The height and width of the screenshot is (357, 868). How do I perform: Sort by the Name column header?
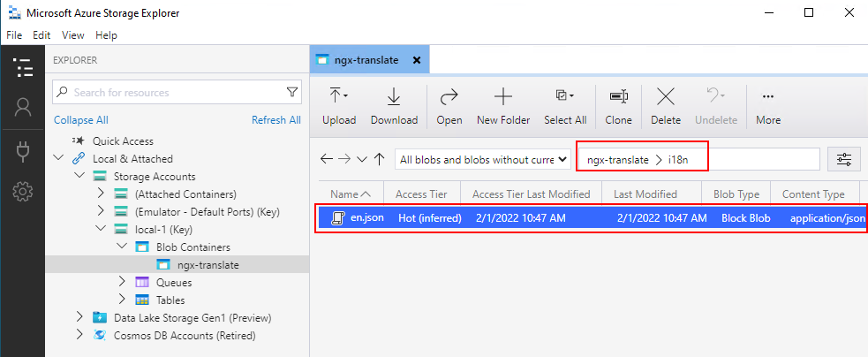351,194
